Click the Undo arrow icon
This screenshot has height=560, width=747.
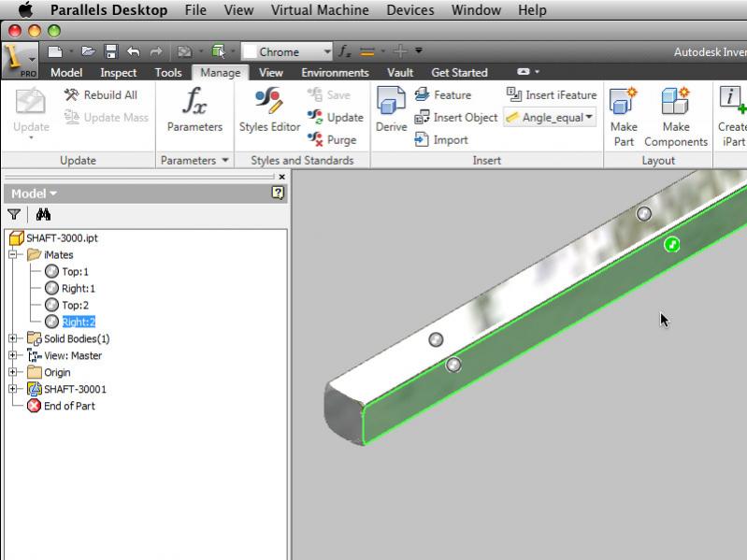pyautogui.click(x=134, y=51)
